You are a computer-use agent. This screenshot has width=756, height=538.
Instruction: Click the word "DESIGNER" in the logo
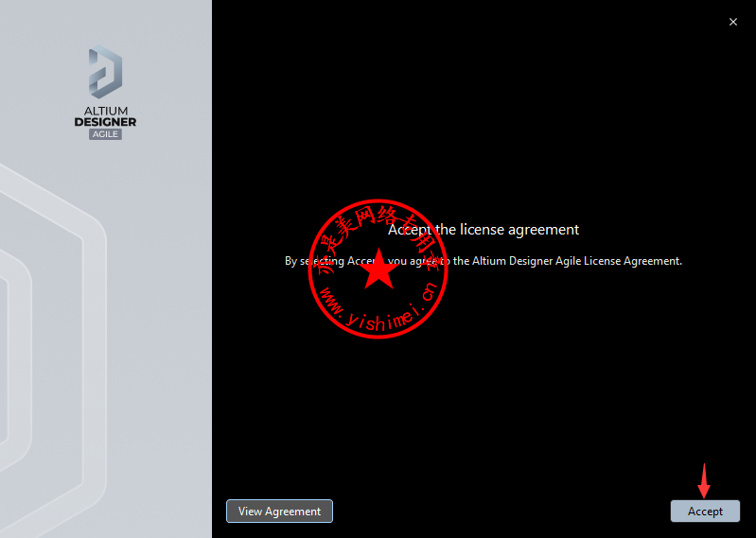[105, 122]
